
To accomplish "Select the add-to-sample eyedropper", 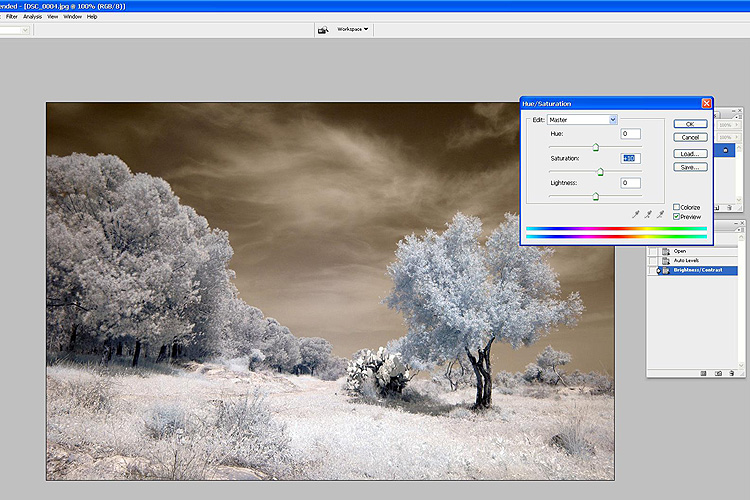I will point(649,214).
